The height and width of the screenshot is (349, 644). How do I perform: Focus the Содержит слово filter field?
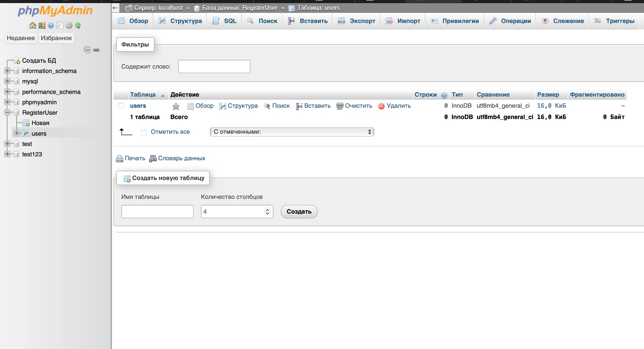(x=214, y=67)
